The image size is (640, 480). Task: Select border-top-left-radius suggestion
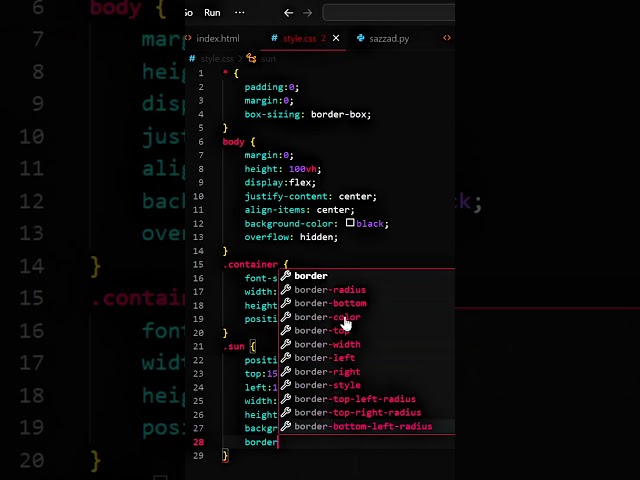tap(367, 399)
